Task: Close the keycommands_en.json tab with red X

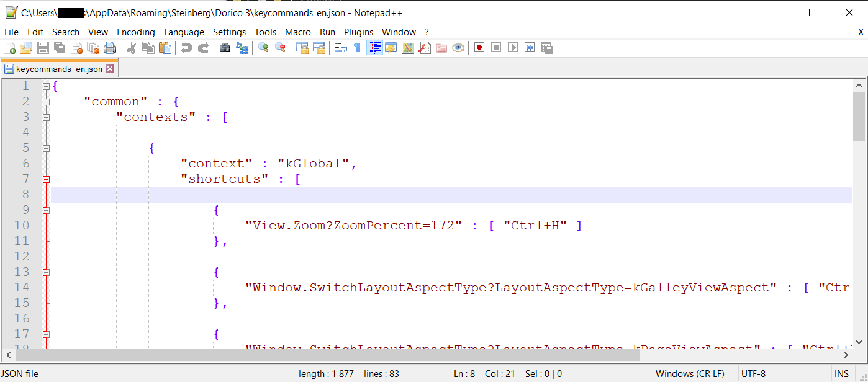Action: 110,69
